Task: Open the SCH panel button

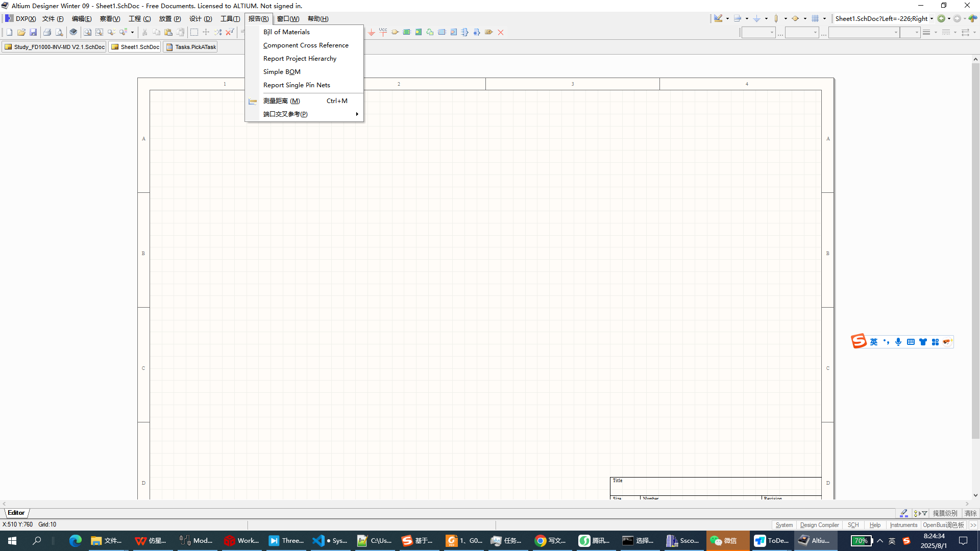Action: point(853,525)
